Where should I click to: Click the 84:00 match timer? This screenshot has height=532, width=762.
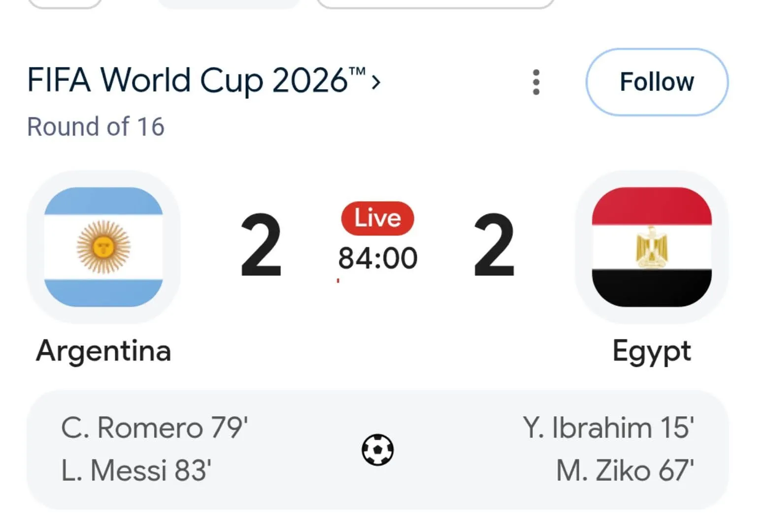pos(377,258)
